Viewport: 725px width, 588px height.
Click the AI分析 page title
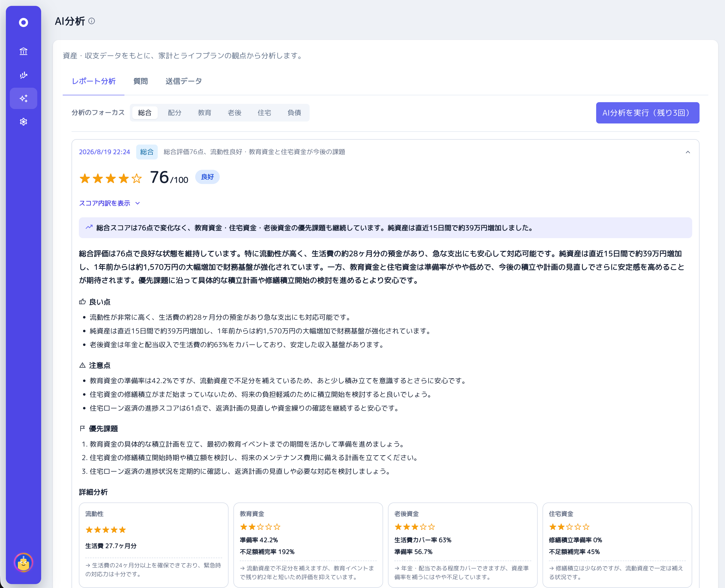coord(70,21)
